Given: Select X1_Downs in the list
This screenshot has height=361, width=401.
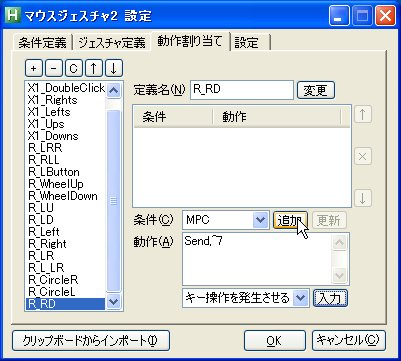Looking at the screenshot, I should click(x=66, y=136).
